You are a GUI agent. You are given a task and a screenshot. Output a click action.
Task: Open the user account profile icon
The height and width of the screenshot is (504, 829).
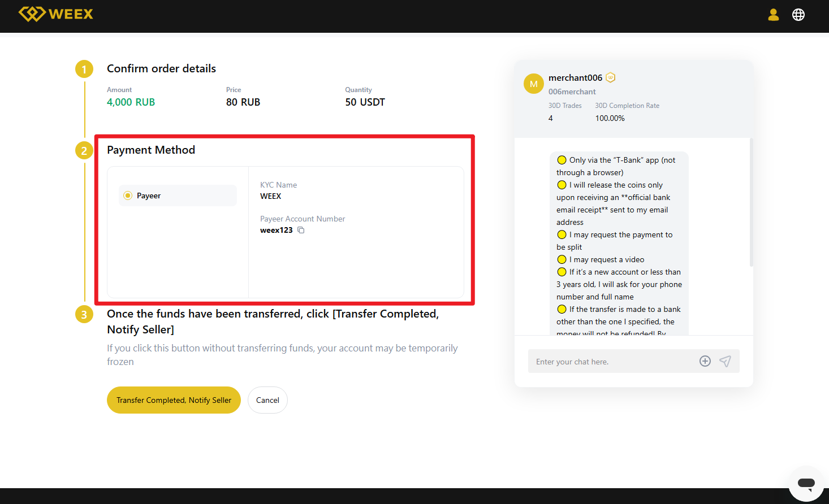pos(773,15)
